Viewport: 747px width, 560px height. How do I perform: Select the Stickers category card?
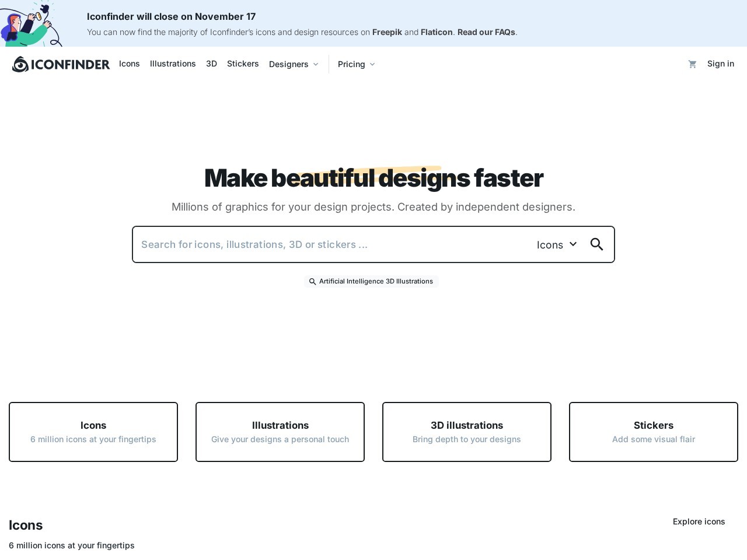654,432
